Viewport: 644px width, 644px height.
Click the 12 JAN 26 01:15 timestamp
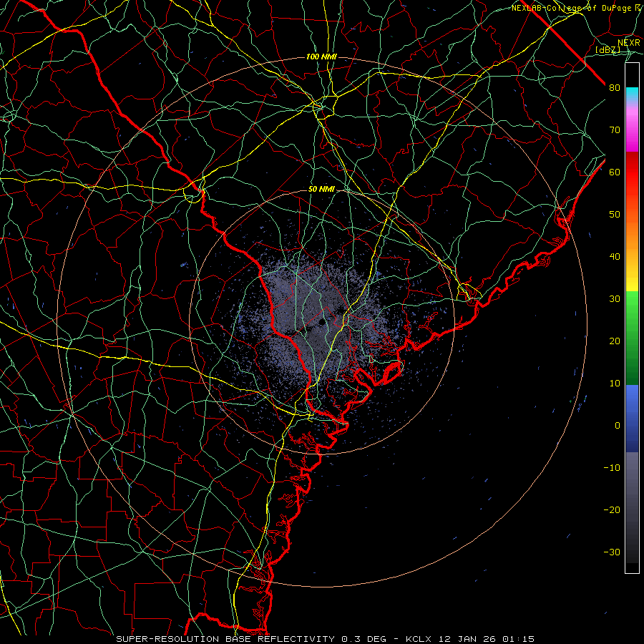(487, 639)
